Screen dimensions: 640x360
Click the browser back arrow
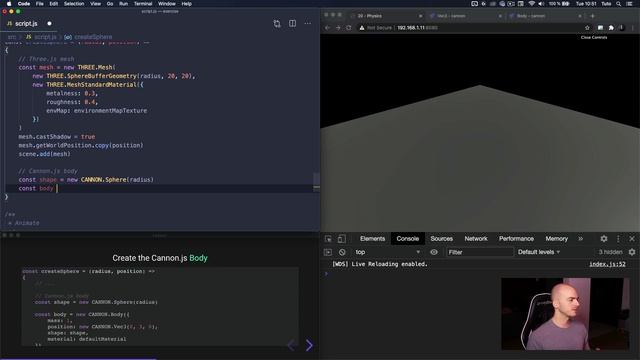tap(327, 28)
